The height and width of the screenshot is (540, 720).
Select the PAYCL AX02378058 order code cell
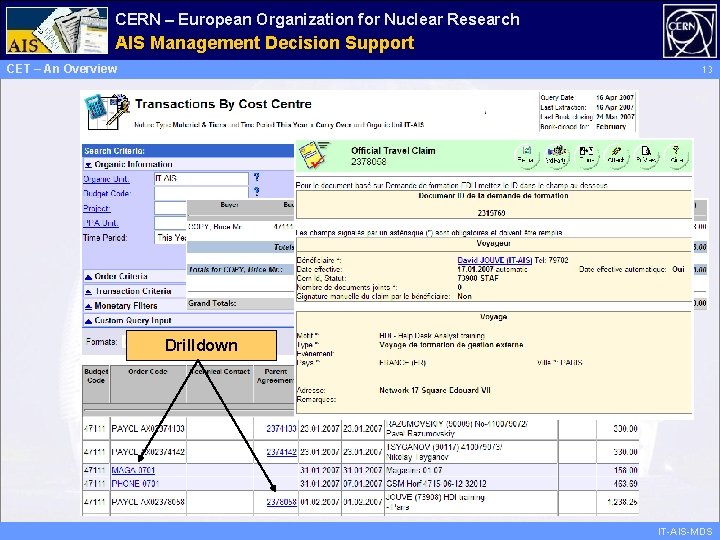click(x=148, y=502)
